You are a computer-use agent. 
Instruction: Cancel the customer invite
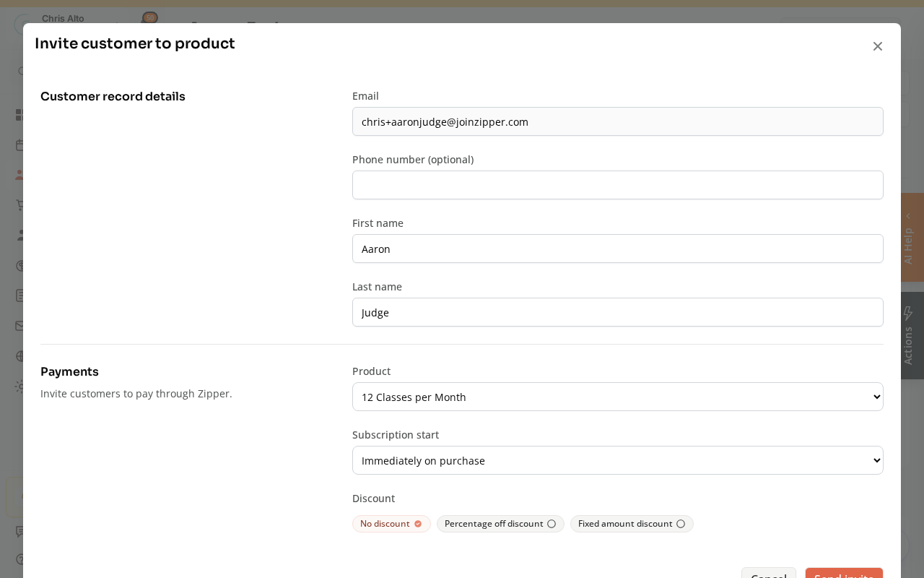[769, 573]
